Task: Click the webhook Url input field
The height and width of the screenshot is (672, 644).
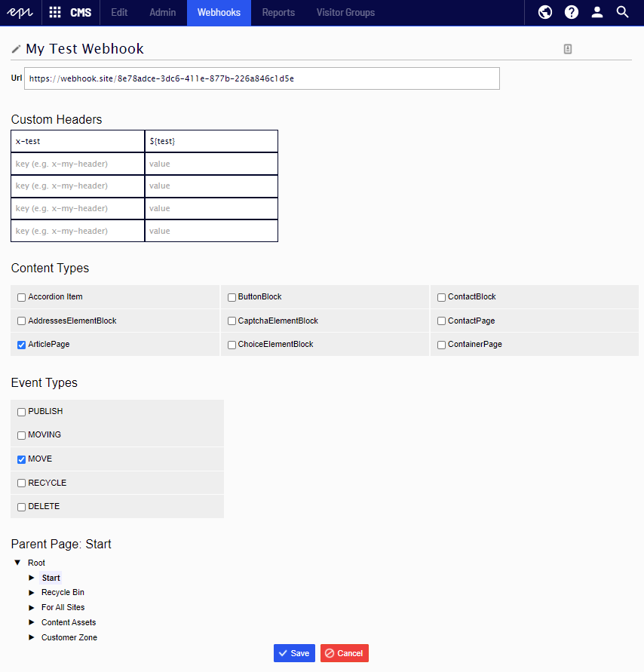Action: coord(262,78)
